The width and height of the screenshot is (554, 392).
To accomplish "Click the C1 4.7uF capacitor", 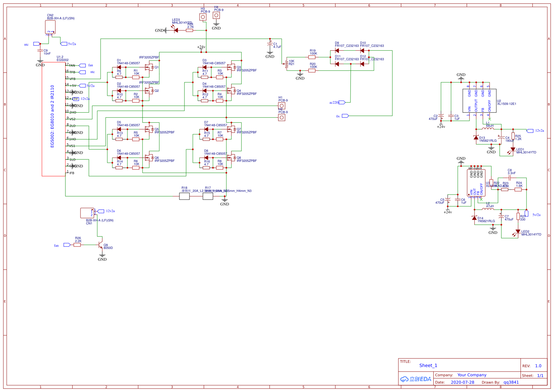I will click(x=270, y=44).
